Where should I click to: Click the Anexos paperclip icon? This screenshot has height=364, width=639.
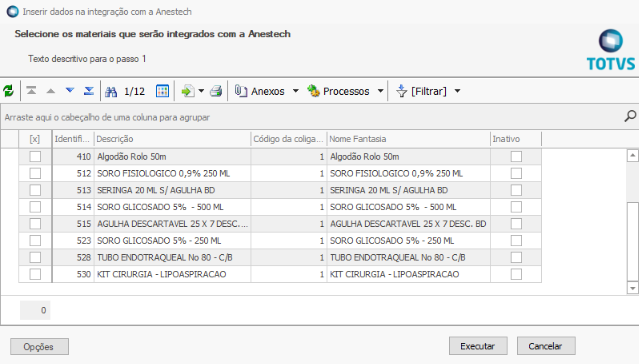tap(240, 91)
